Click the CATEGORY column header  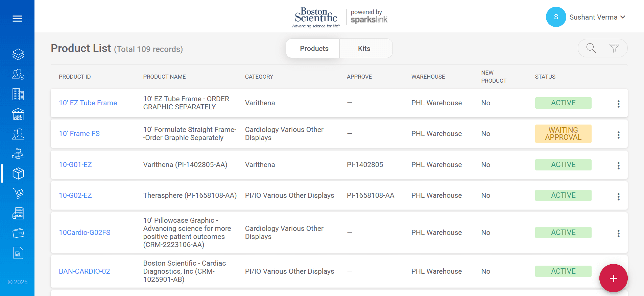pyautogui.click(x=259, y=77)
